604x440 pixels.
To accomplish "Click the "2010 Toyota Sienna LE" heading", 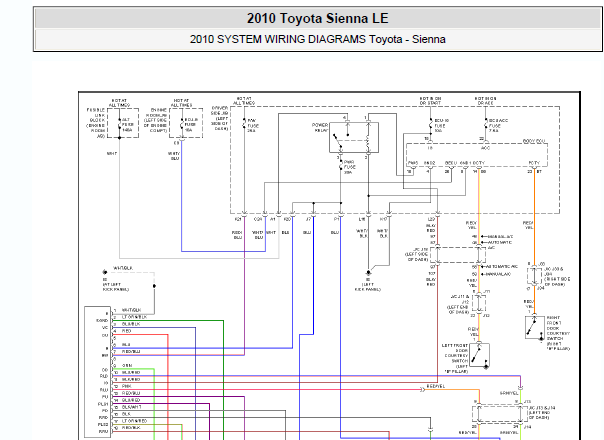I will [x=317, y=18].
